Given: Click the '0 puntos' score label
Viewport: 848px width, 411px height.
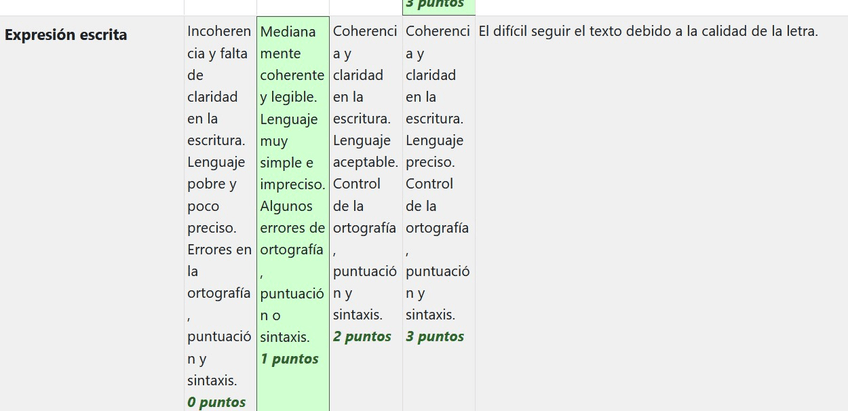Looking at the screenshot, I should pyautogui.click(x=216, y=402).
